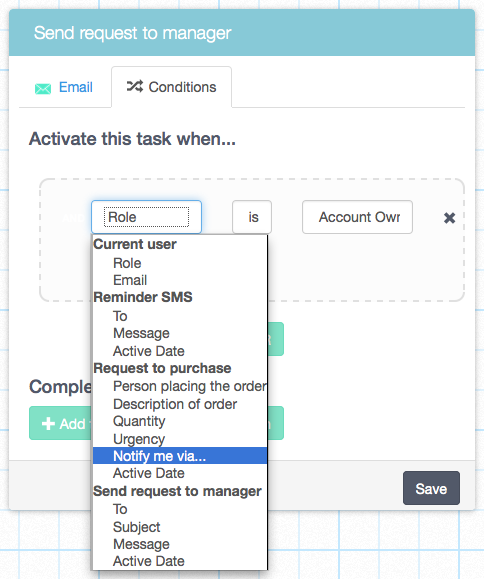484x579 pixels.
Task: Click the green Add button
Action: (61, 423)
